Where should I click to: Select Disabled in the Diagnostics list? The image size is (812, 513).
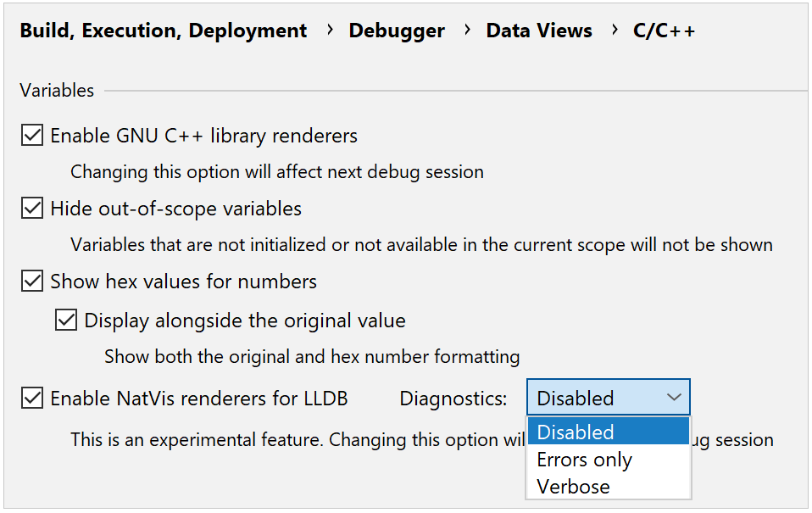(x=609, y=432)
